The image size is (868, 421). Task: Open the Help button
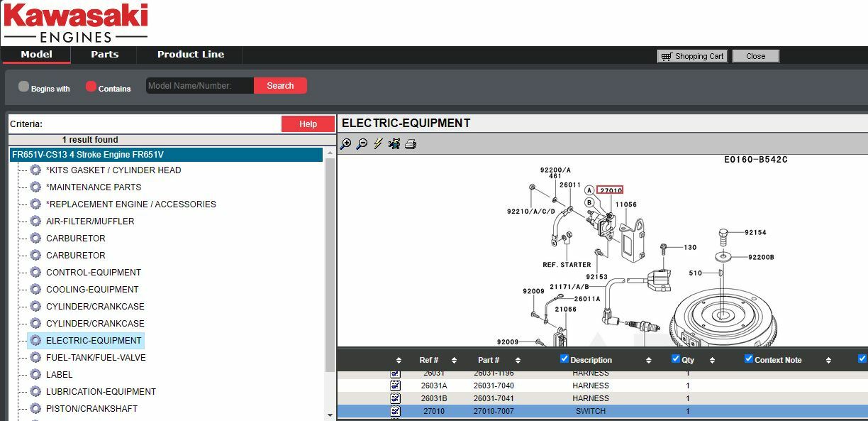click(308, 124)
